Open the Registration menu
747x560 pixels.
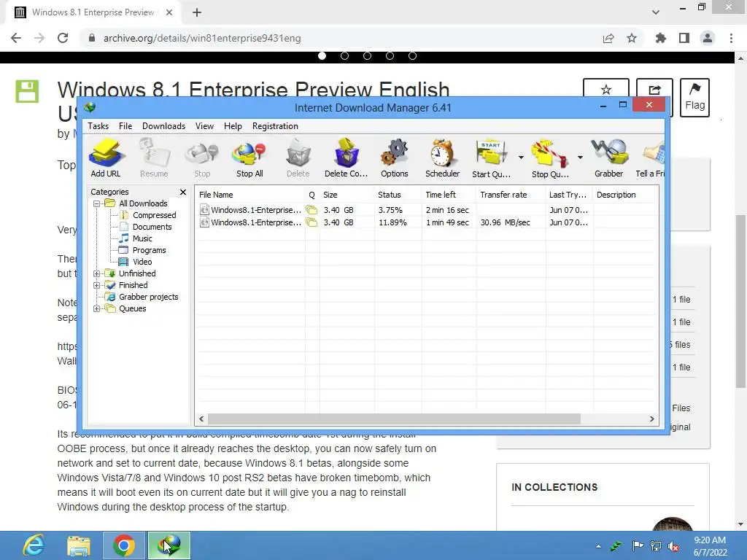coord(275,126)
